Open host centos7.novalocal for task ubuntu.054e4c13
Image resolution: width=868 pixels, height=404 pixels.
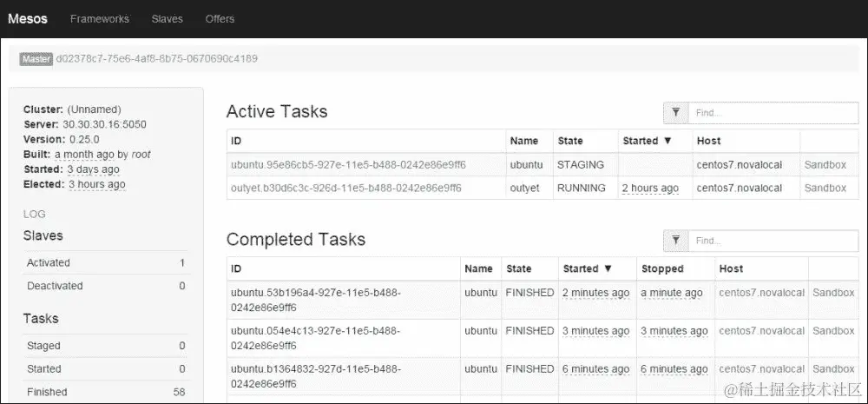[762, 331]
